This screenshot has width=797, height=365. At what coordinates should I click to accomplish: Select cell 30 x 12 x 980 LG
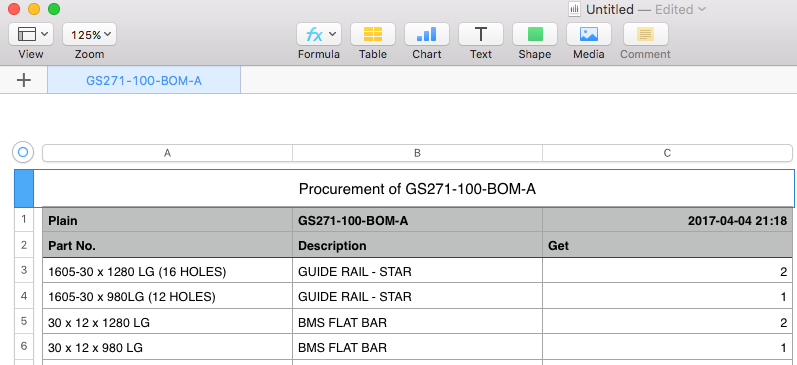pyautogui.click(x=167, y=347)
